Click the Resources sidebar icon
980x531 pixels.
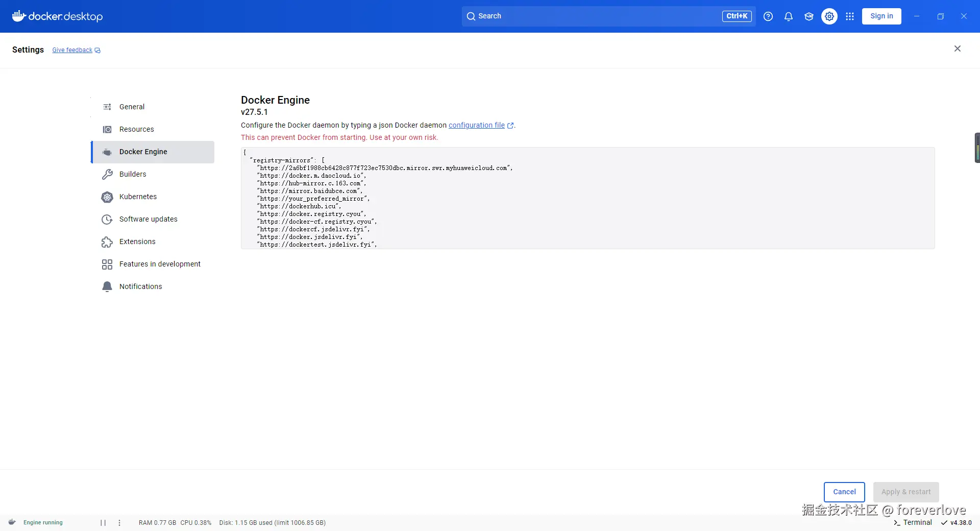pos(107,129)
